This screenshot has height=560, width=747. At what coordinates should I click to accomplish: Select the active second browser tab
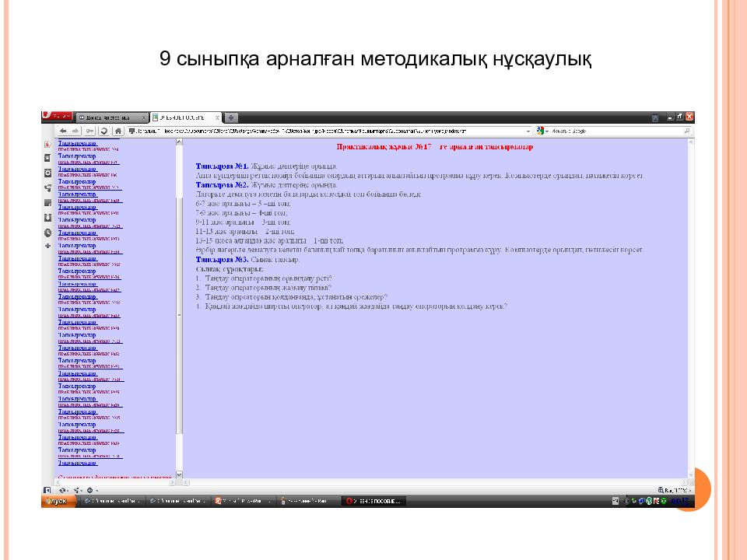(x=186, y=117)
